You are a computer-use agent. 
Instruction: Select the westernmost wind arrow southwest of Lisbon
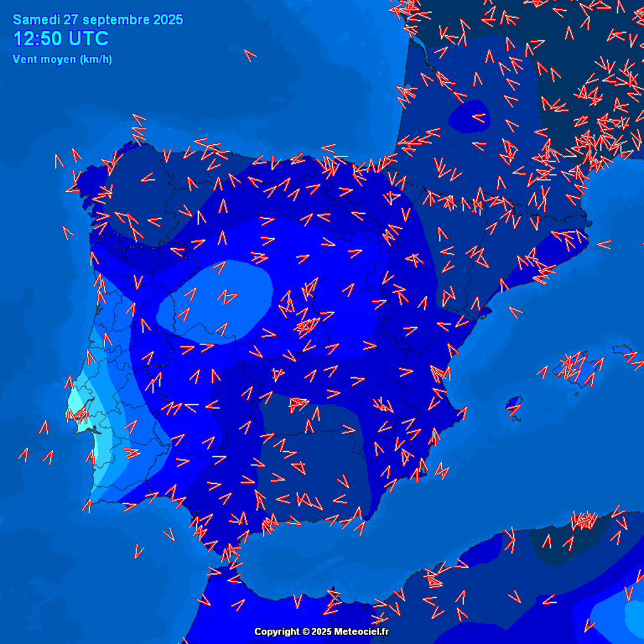[24, 454]
